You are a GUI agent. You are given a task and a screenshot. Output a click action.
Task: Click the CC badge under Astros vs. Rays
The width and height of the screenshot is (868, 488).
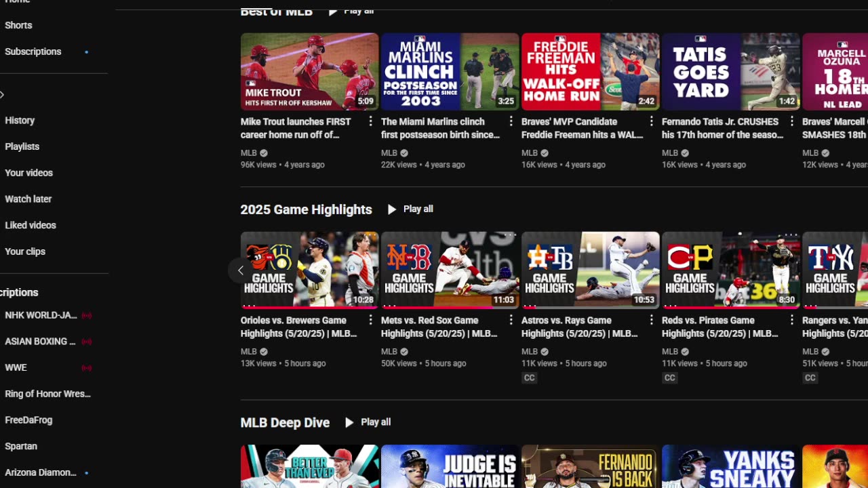530,378
